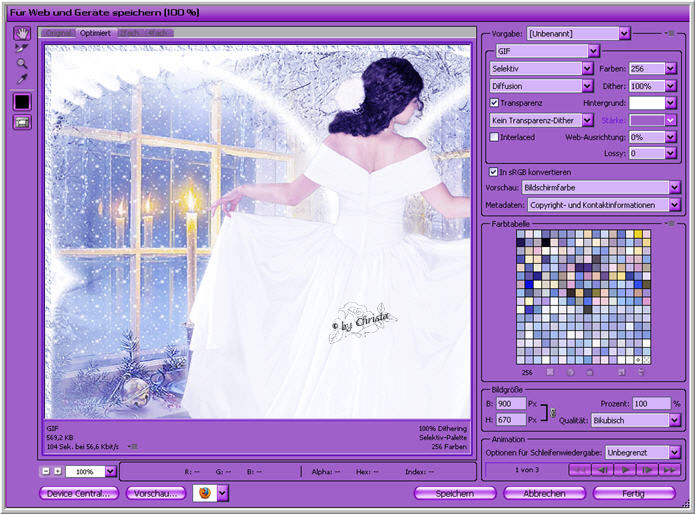Click the zoom in plus button
This screenshot has height=514, width=695.
[x=58, y=471]
